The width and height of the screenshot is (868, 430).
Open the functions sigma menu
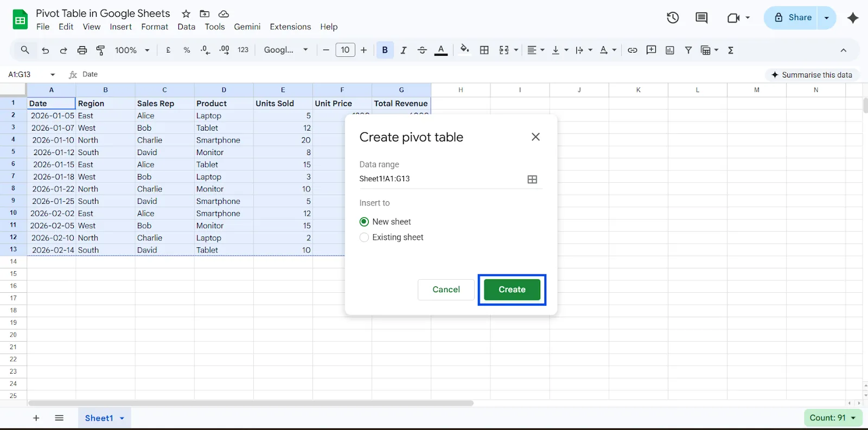click(x=731, y=50)
